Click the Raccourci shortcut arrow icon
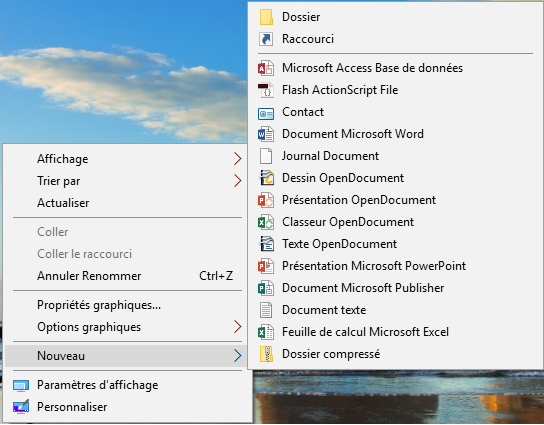 point(266,39)
